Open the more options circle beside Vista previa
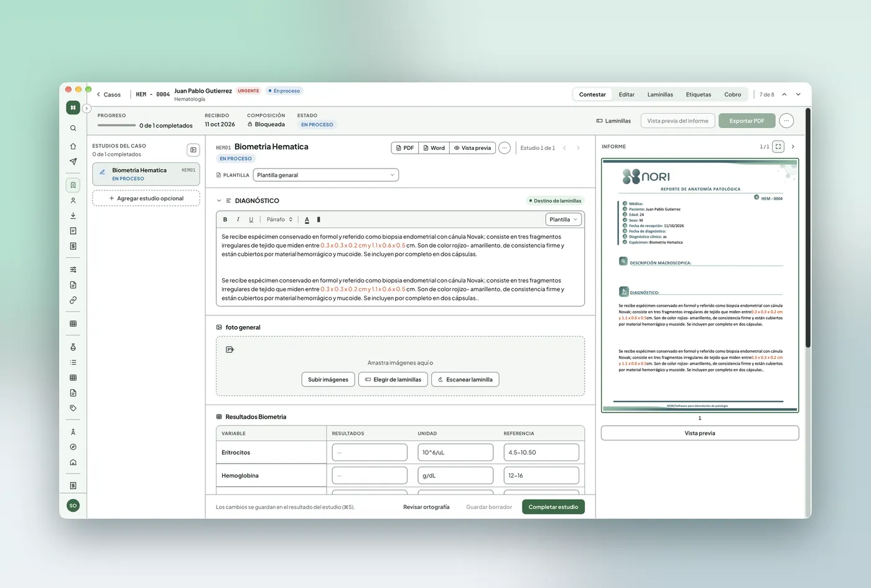871x588 pixels. pos(505,148)
